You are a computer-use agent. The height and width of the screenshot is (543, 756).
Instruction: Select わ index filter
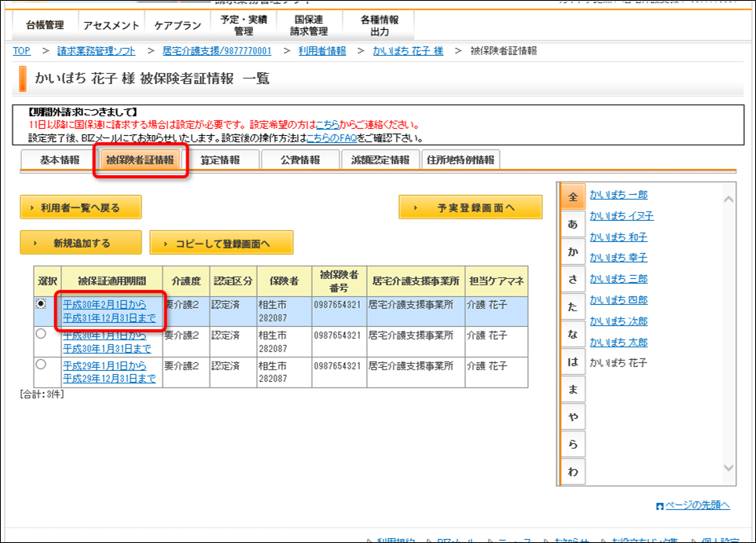tap(573, 471)
